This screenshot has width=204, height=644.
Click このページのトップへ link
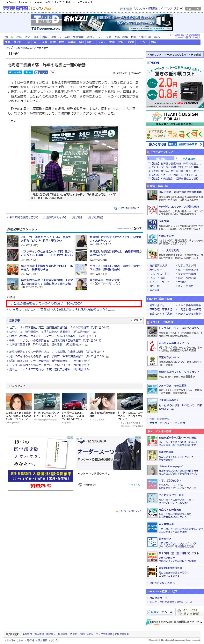(129, 511)
